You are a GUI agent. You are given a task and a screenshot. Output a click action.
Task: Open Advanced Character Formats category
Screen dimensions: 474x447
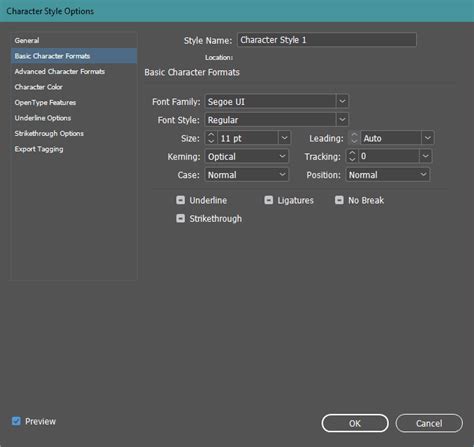click(x=74, y=71)
